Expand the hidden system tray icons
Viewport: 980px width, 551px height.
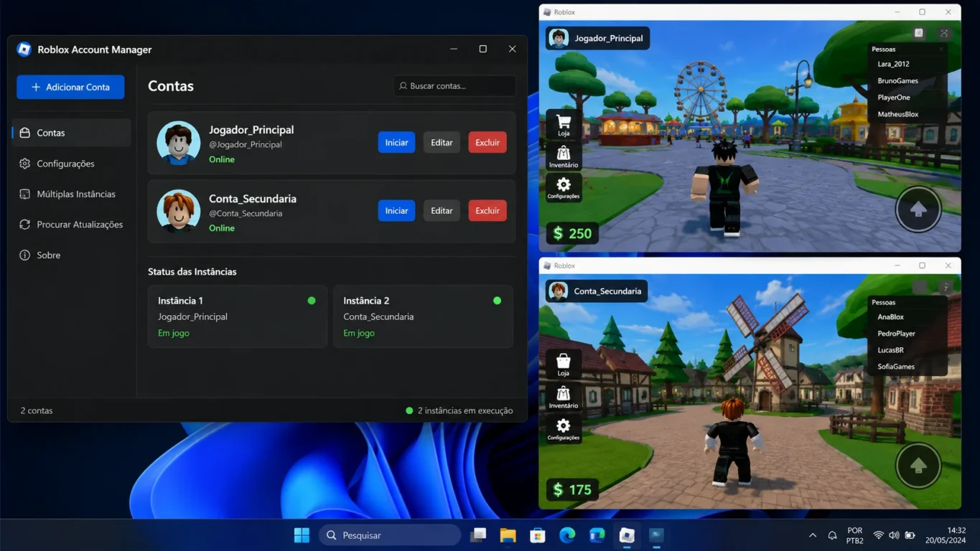point(812,535)
